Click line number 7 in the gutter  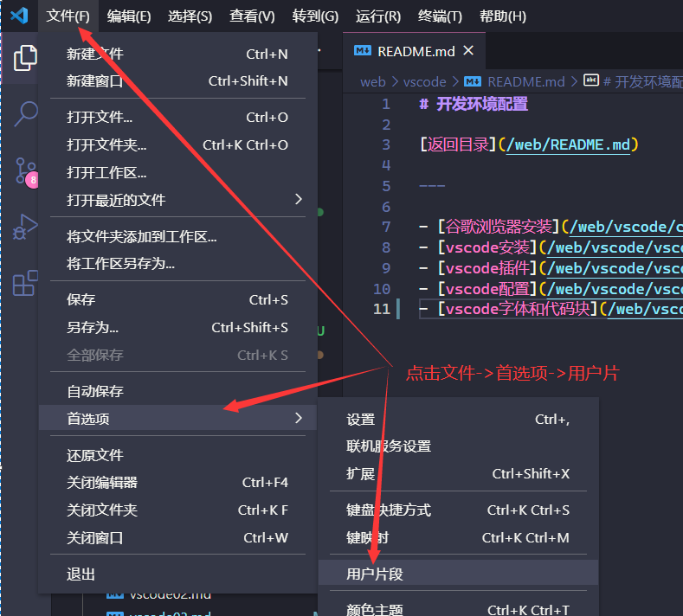[386, 227]
